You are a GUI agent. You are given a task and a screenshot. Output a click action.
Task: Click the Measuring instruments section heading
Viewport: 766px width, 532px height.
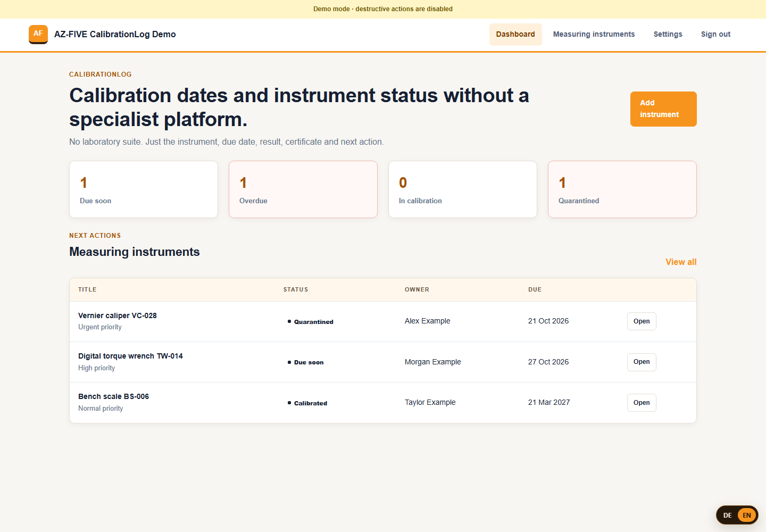[x=135, y=252]
